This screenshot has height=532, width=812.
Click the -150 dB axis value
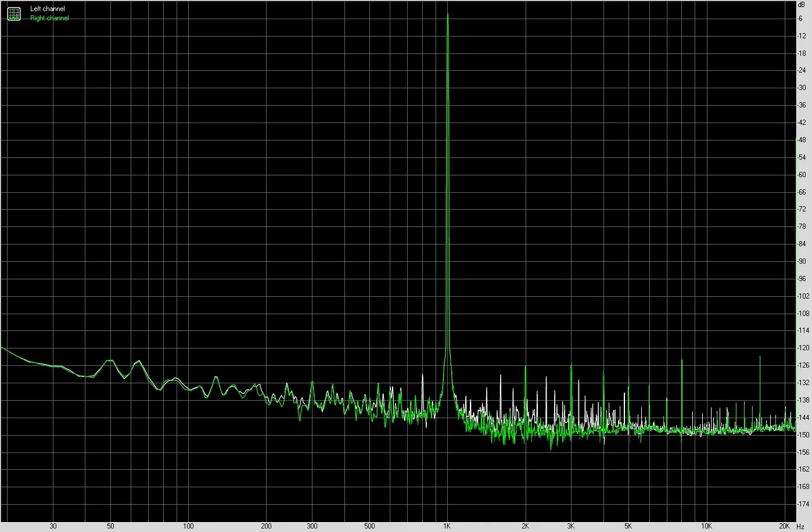(803, 435)
